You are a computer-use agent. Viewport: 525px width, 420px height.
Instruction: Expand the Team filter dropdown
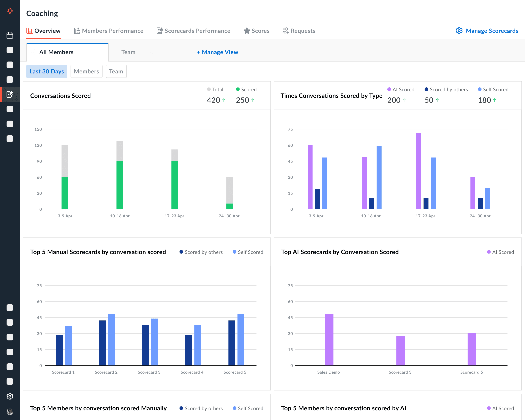pyautogui.click(x=116, y=71)
